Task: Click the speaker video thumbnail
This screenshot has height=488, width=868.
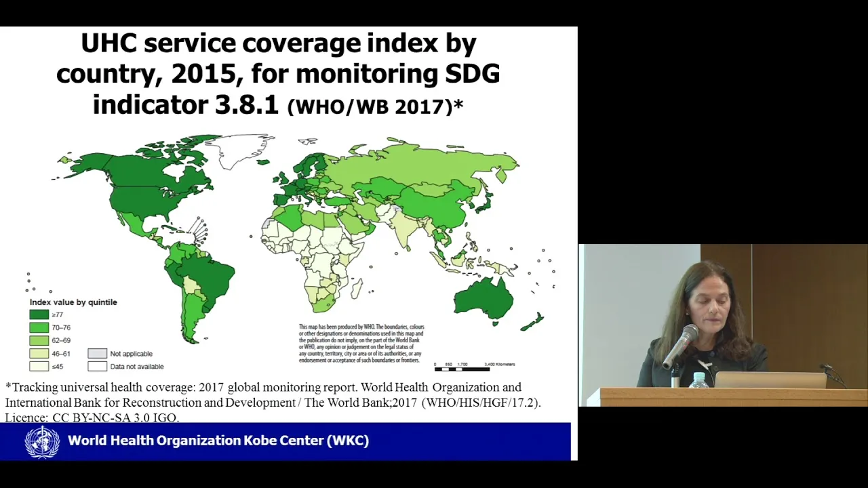Action: [x=723, y=325]
